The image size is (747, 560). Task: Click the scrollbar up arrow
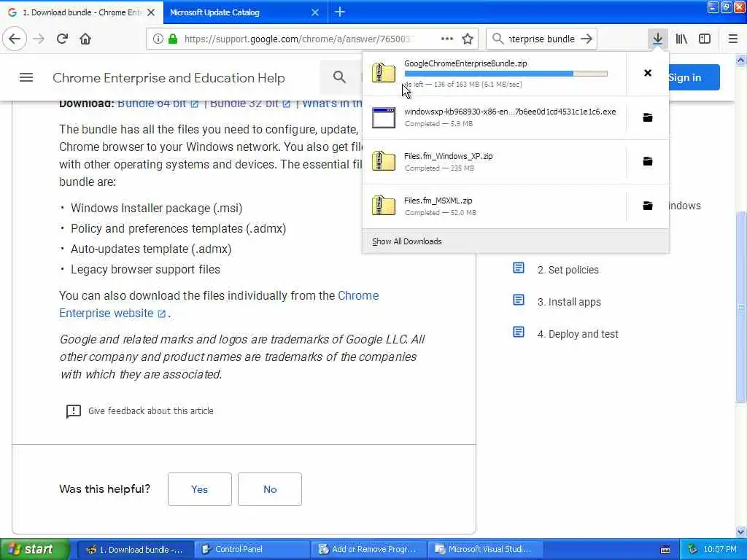click(x=741, y=60)
